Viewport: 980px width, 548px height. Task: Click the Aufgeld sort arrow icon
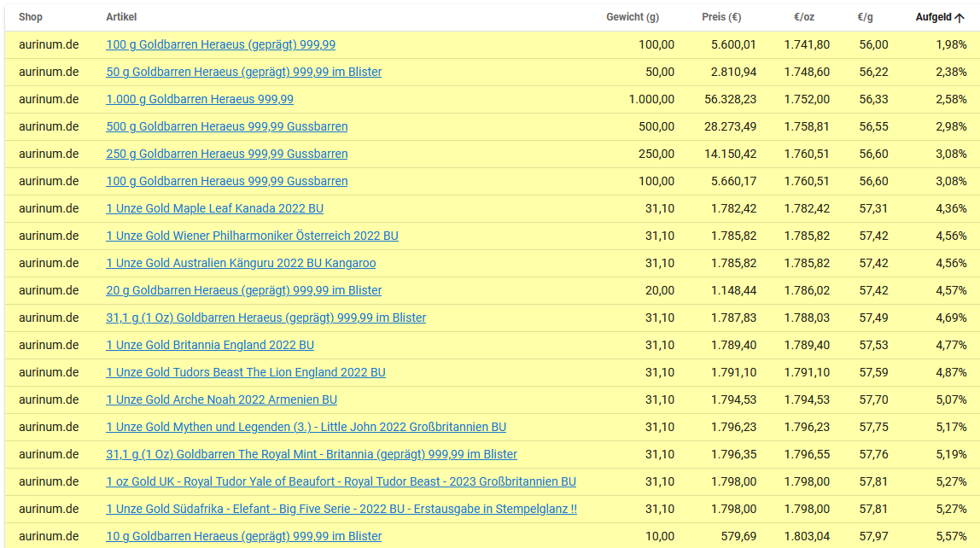point(960,18)
